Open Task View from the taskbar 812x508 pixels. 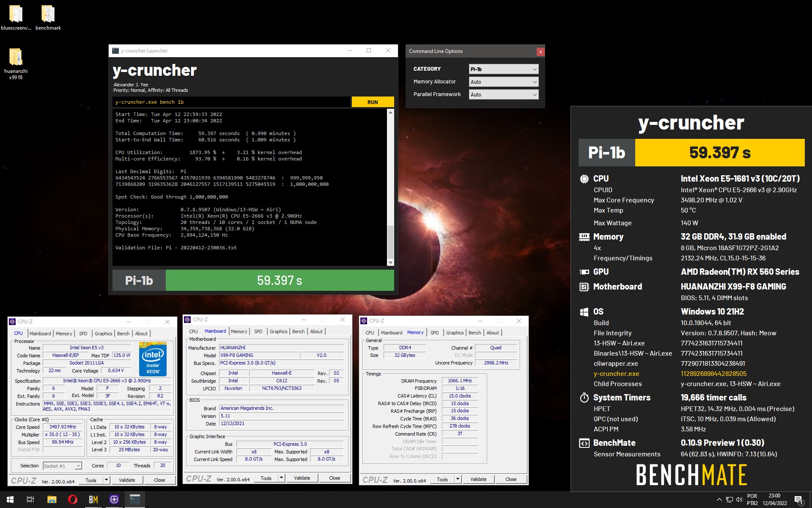coord(30,500)
